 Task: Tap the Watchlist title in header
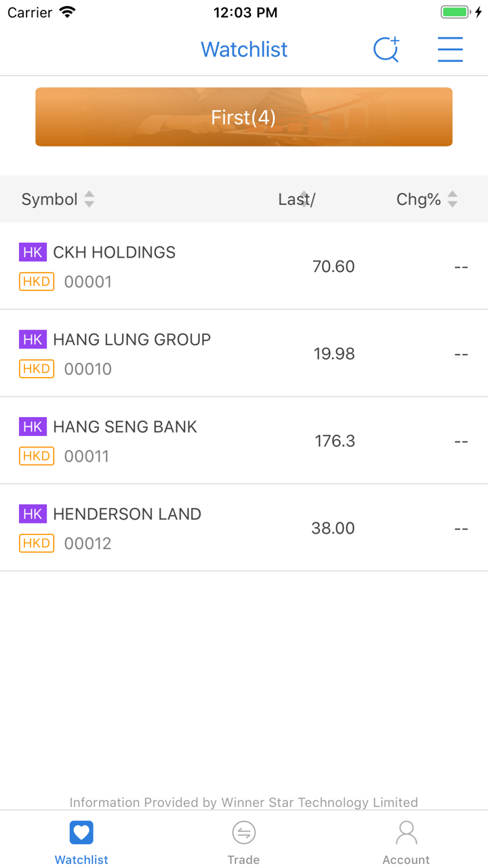tap(244, 50)
